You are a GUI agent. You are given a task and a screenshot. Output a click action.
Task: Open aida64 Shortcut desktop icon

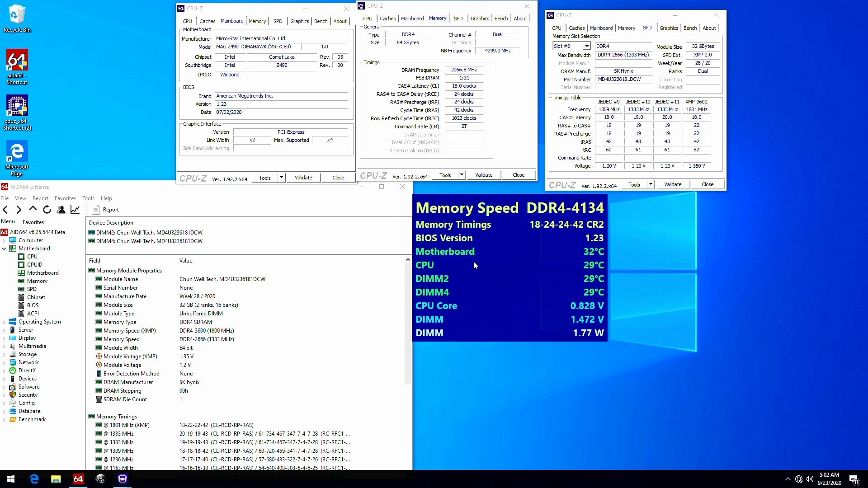point(17,67)
